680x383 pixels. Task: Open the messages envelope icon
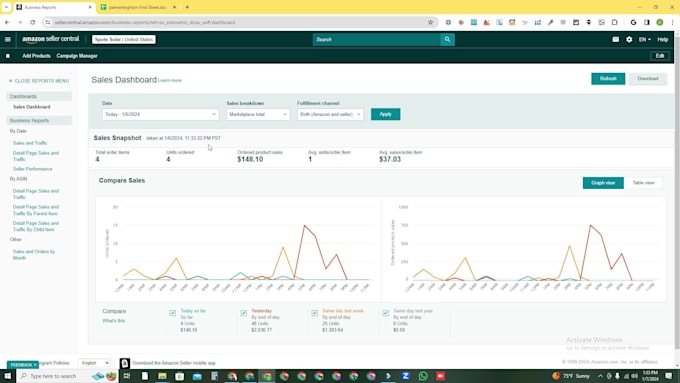click(x=615, y=39)
